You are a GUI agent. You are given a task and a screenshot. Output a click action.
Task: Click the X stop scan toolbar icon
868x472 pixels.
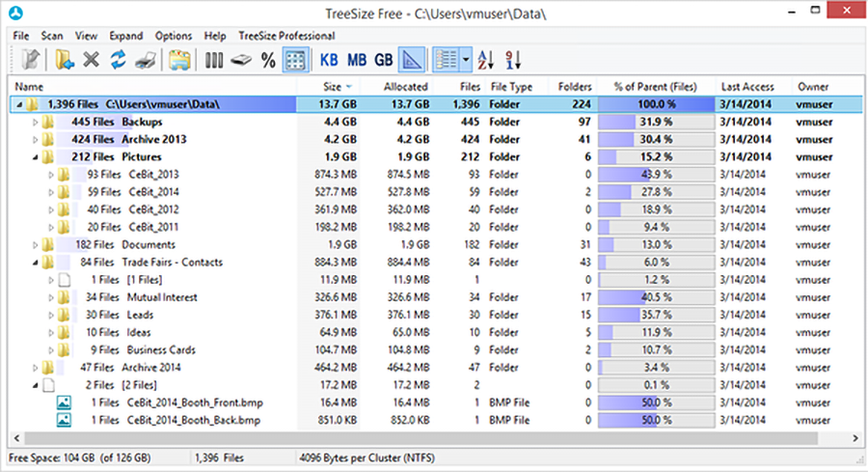click(92, 59)
